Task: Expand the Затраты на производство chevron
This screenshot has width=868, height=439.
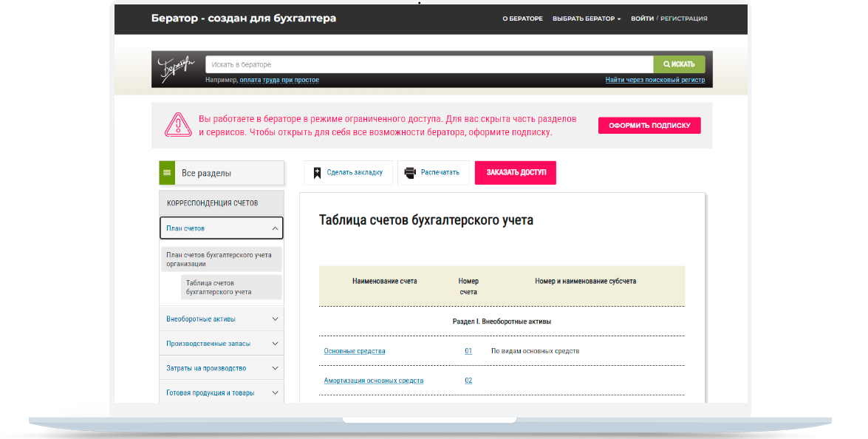Action: point(275,368)
